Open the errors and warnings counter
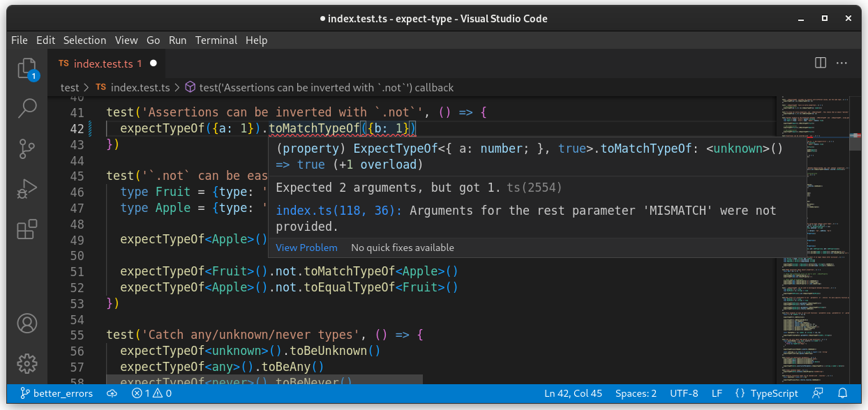The width and height of the screenshot is (868, 410). (151, 393)
